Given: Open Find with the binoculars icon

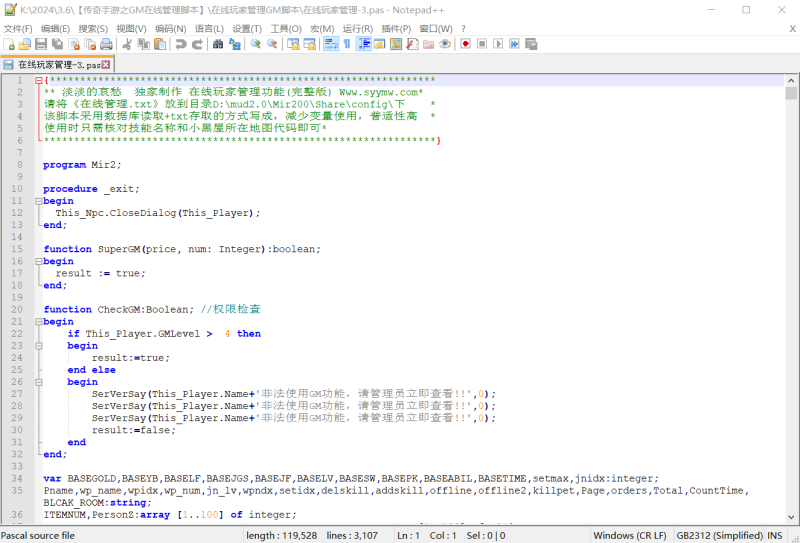Looking at the screenshot, I should tap(218, 44).
